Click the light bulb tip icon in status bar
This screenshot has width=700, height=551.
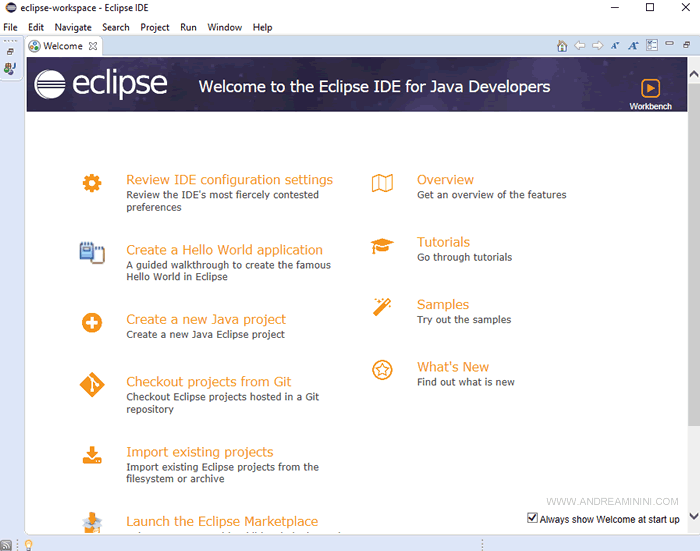coord(29,545)
